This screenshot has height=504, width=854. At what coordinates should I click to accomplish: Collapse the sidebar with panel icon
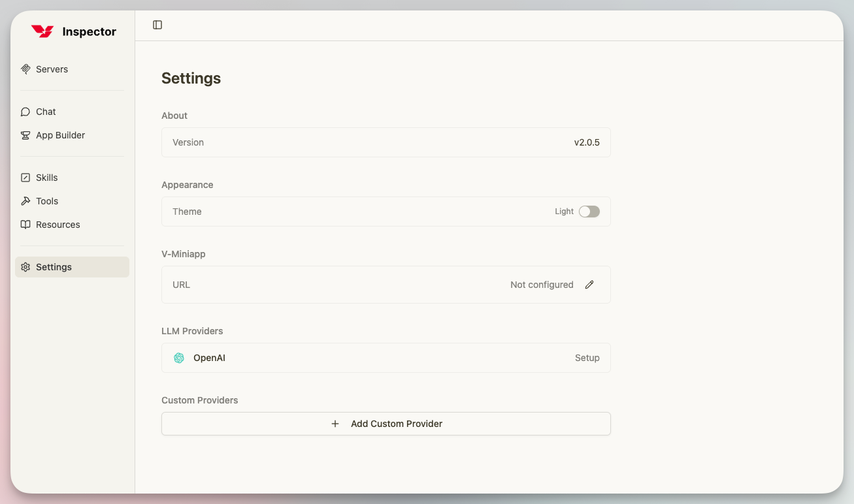point(157,25)
